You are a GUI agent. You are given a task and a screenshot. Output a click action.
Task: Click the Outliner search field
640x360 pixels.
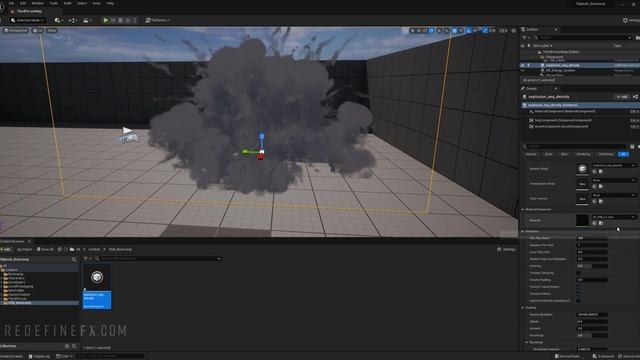click(584, 38)
